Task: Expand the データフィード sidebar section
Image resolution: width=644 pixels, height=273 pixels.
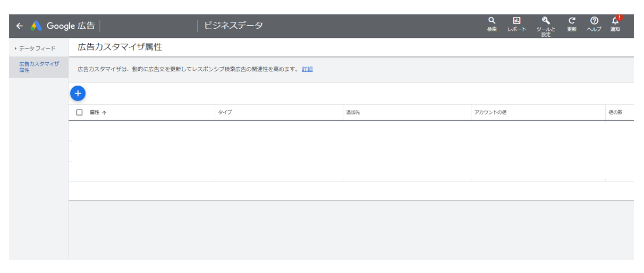Action: (x=35, y=48)
